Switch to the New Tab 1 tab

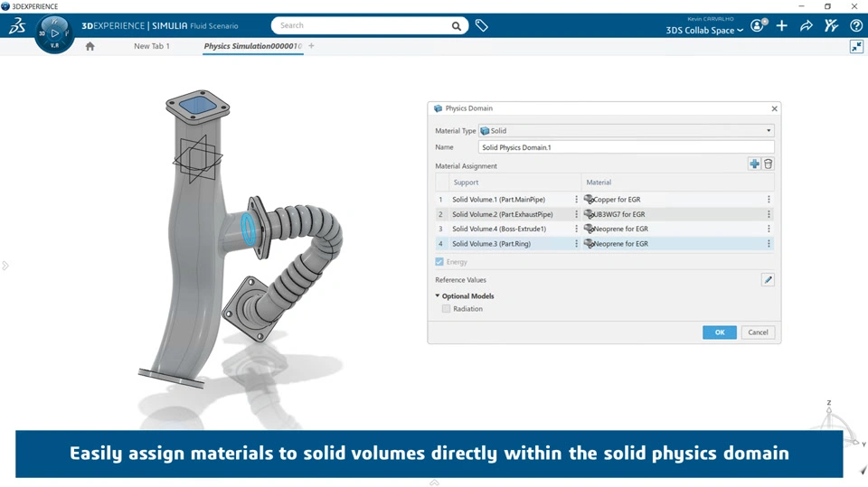coord(152,46)
